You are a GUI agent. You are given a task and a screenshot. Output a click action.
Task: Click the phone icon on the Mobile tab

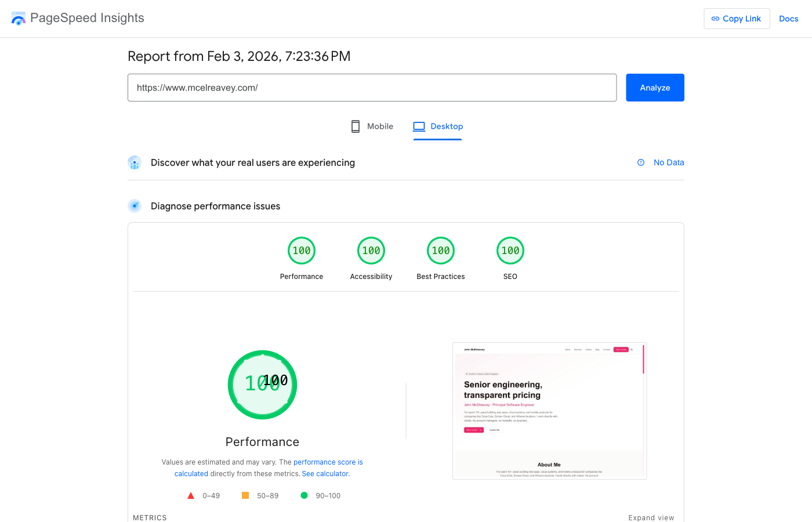(355, 126)
